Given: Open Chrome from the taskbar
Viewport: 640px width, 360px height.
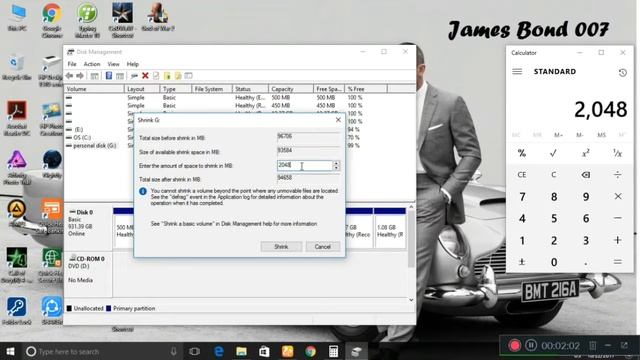Looking at the screenshot, I should pyautogui.click(x=310, y=351).
